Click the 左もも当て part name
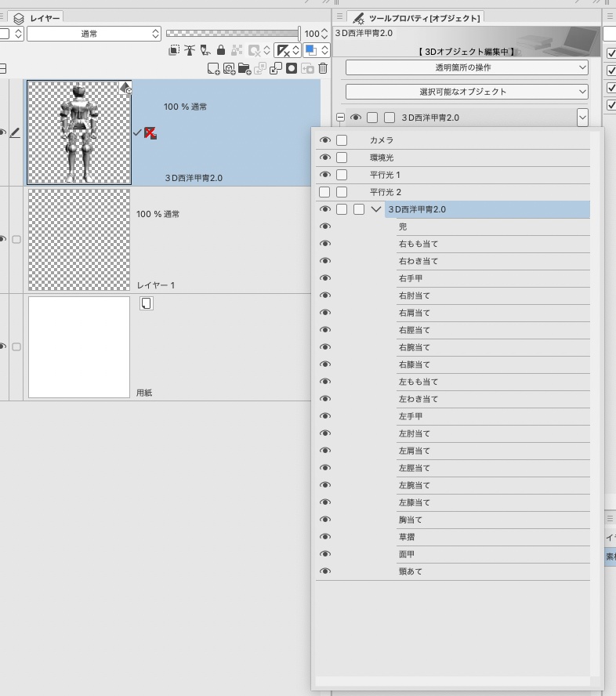The height and width of the screenshot is (696, 616). pos(418,382)
